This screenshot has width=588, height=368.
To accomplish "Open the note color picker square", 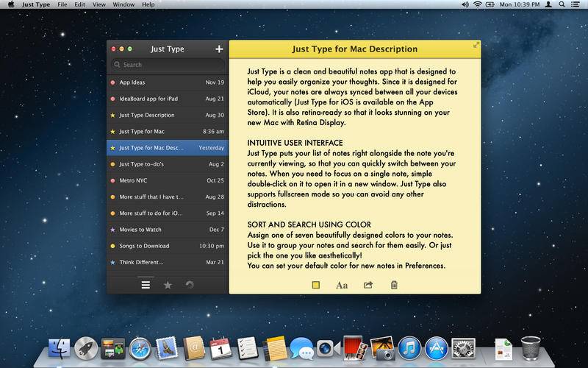I will (316, 285).
